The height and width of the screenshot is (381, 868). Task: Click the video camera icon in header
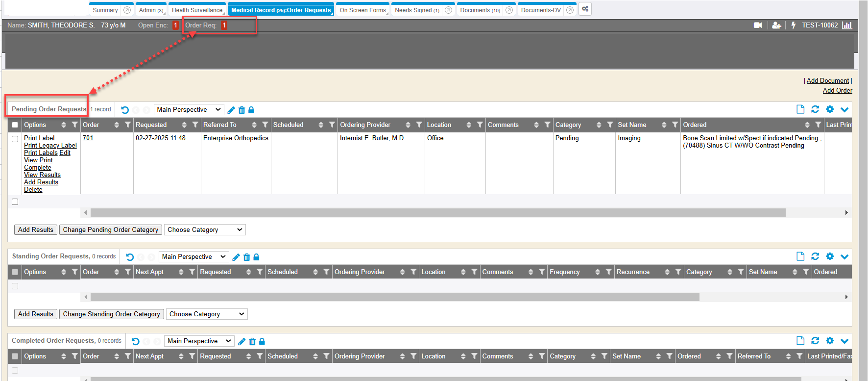coord(758,25)
